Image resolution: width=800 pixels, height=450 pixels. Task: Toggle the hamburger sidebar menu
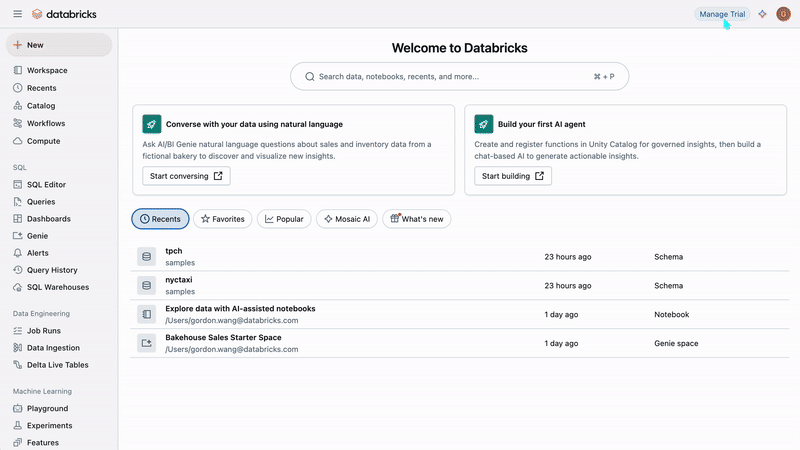[x=17, y=14]
